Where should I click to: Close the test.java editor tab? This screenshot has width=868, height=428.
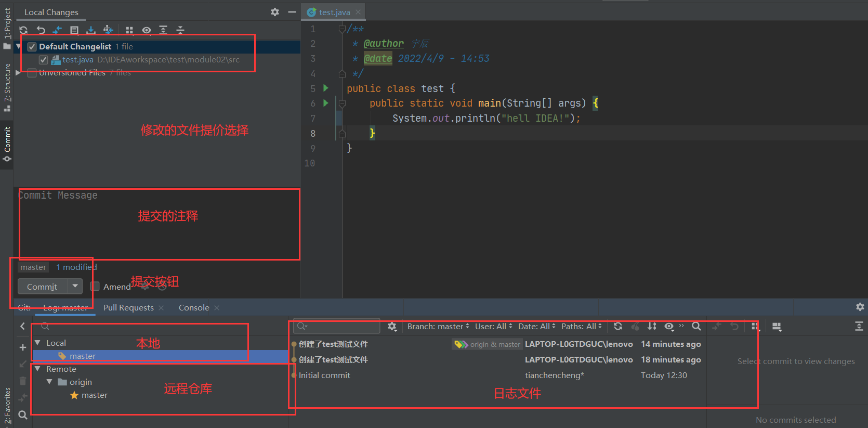pos(358,12)
